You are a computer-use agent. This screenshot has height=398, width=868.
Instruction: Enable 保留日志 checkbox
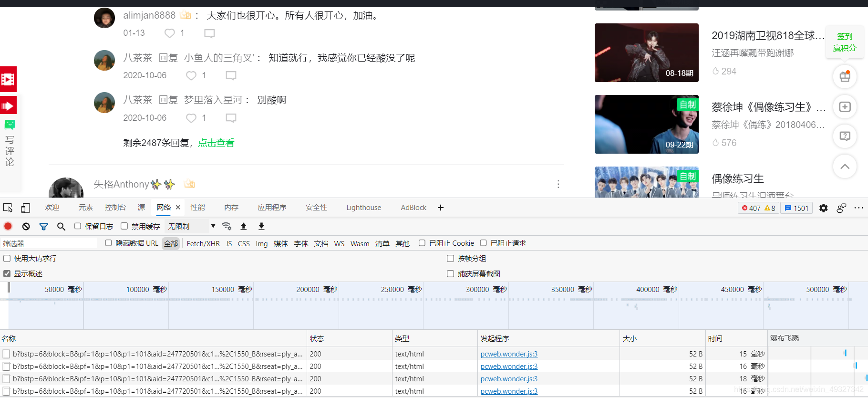click(x=78, y=226)
